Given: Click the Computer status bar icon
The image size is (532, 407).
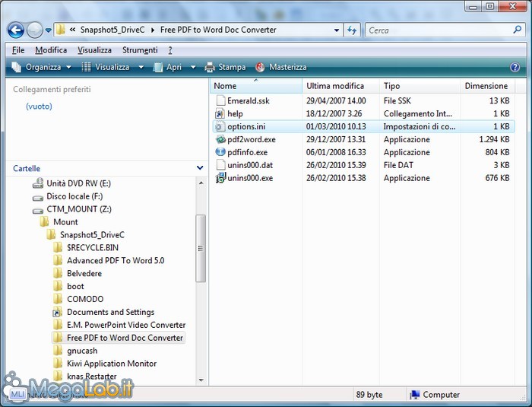Looking at the screenshot, I should tap(415, 395).
